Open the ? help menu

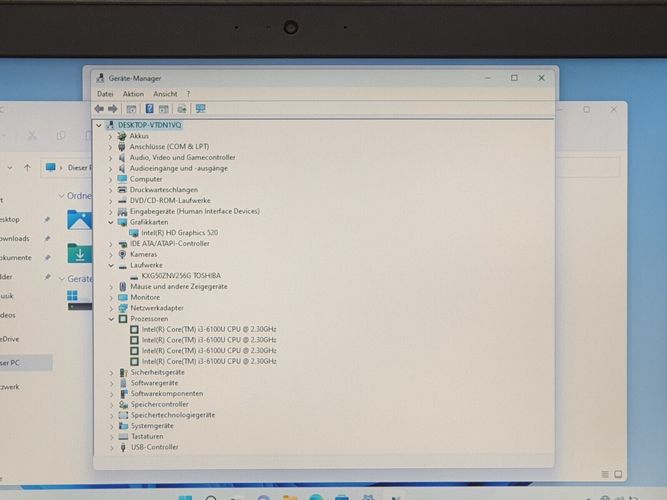click(x=188, y=94)
